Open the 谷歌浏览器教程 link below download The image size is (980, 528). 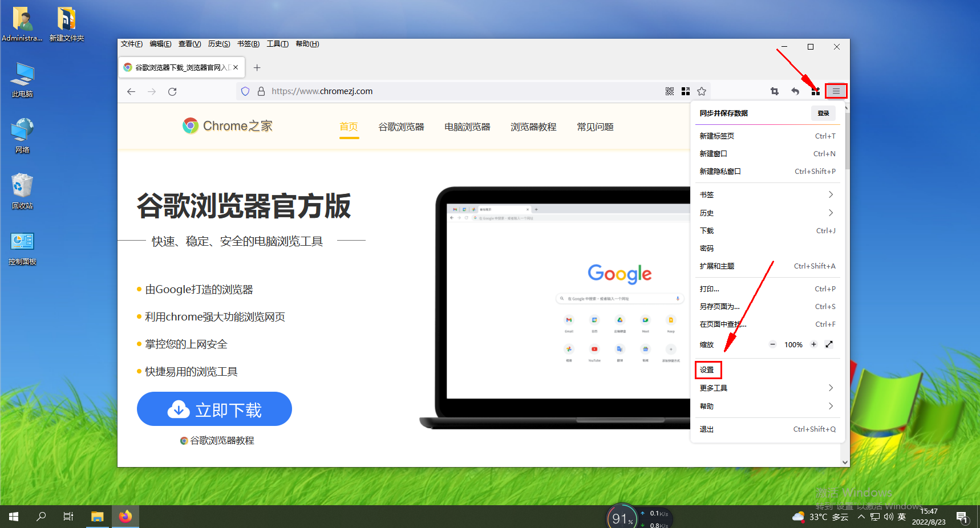click(217, 441)
